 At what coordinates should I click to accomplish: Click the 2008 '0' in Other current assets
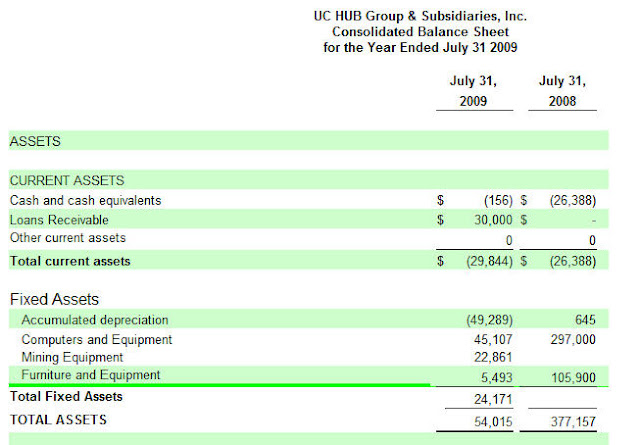click(x=592, y=240)
